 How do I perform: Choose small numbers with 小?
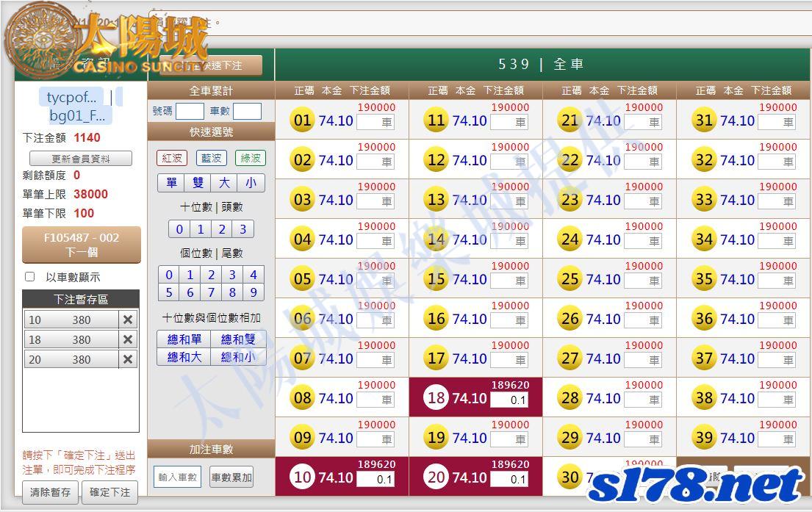251,183
